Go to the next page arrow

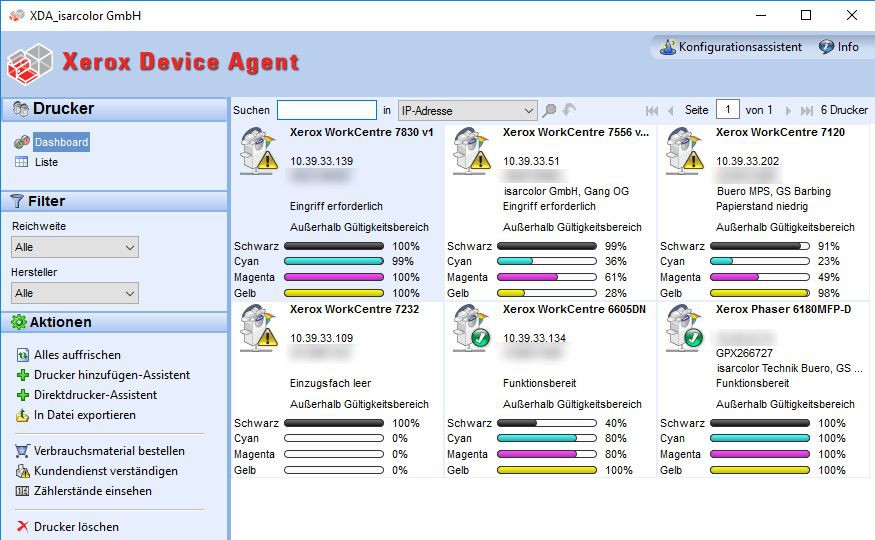pos(788,110)
